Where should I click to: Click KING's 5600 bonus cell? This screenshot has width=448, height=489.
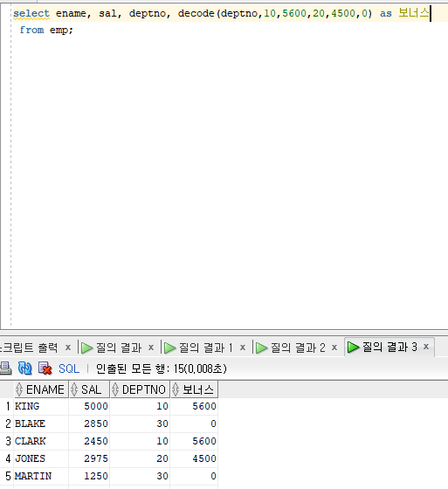point(194,406)
